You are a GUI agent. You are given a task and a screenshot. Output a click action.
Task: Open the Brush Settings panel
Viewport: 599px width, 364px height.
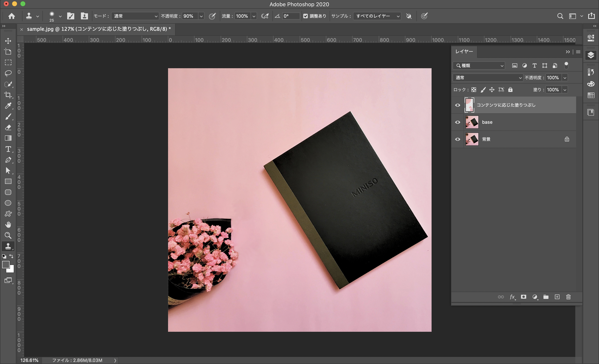[71, 16]
